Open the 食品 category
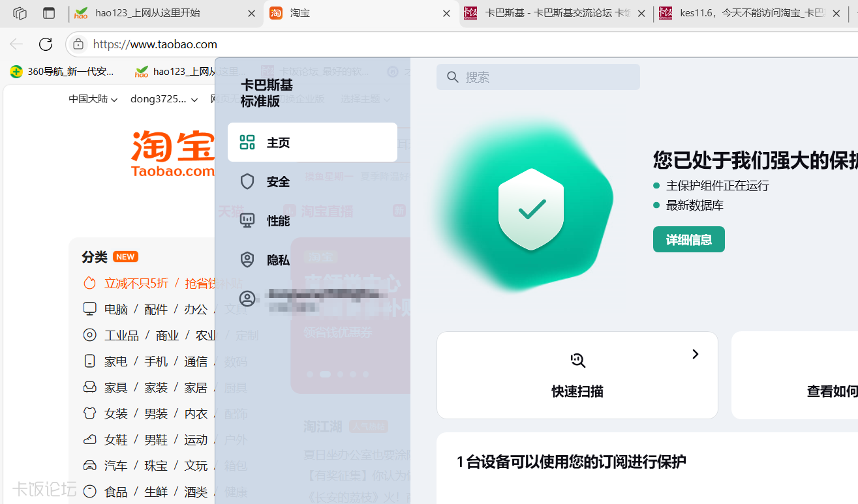The height and width of the screenshot is (504, 858). pyautogui.click(x=116, y=492)
